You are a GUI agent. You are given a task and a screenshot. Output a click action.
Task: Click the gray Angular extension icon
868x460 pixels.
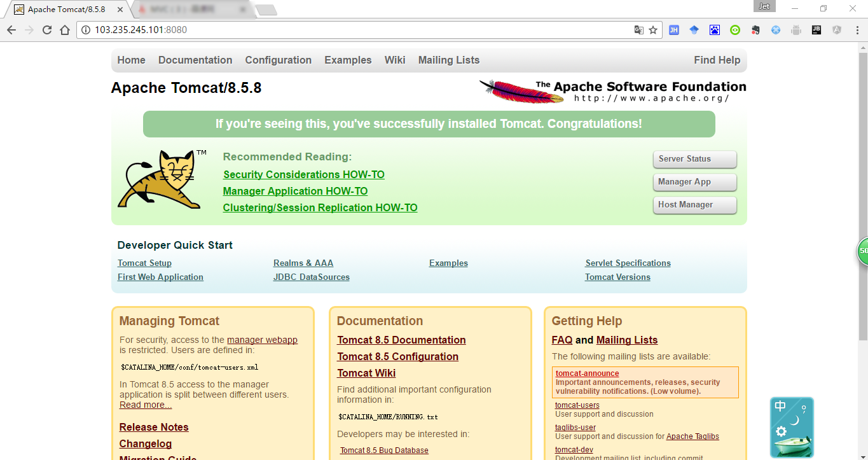click(837, 30)
